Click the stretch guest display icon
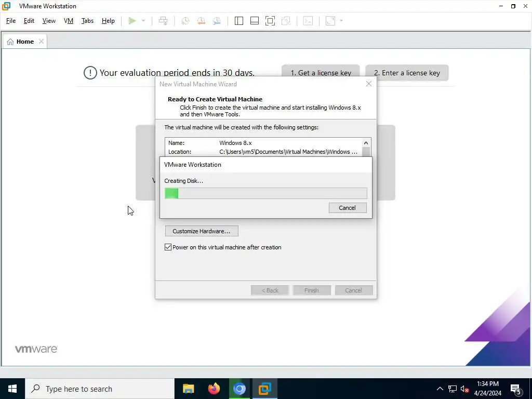The height and width of the screenshot is (399, 532). pos(330,21)
